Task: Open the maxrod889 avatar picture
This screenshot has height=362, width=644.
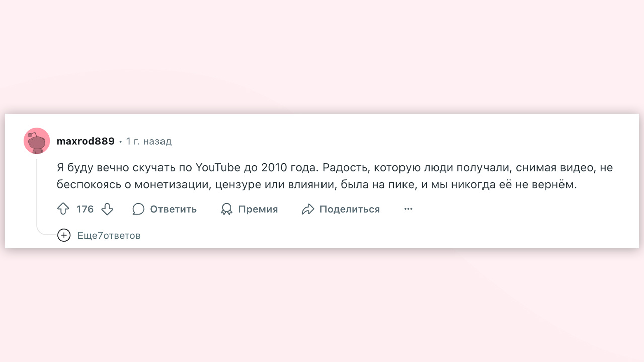Action: click(x=37, y=141)
